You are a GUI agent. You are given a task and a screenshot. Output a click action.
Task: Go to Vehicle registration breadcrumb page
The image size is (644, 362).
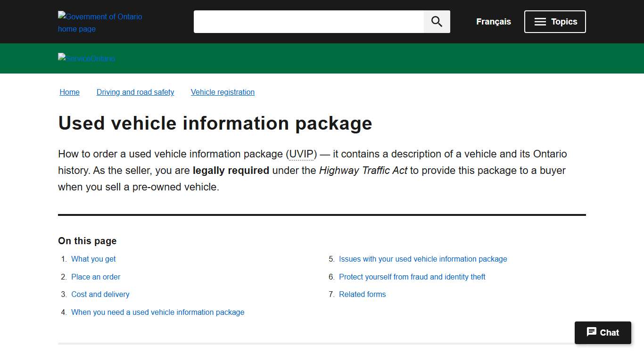(x=223, y=92)
